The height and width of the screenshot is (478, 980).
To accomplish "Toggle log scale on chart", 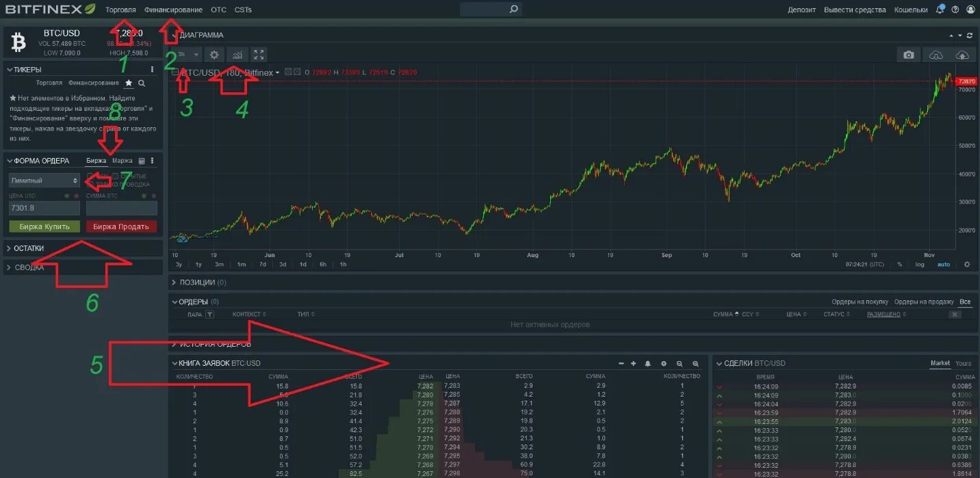I will coord(920,265).
